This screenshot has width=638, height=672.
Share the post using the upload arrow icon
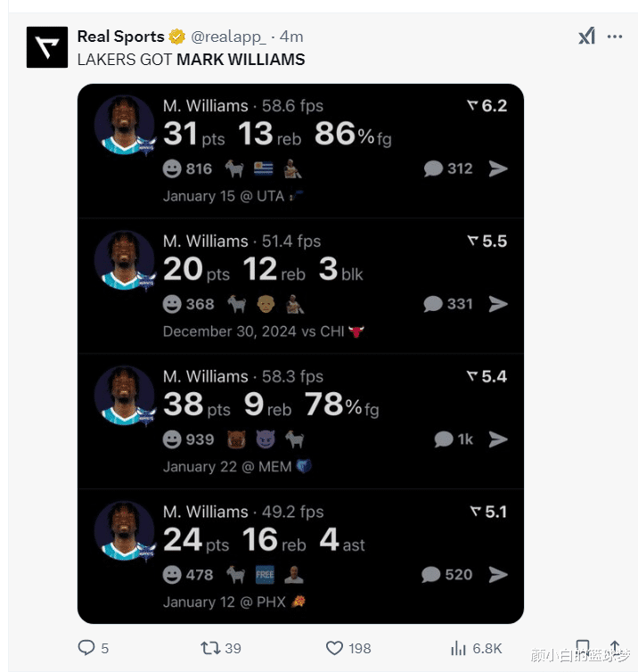click(615, 647)
